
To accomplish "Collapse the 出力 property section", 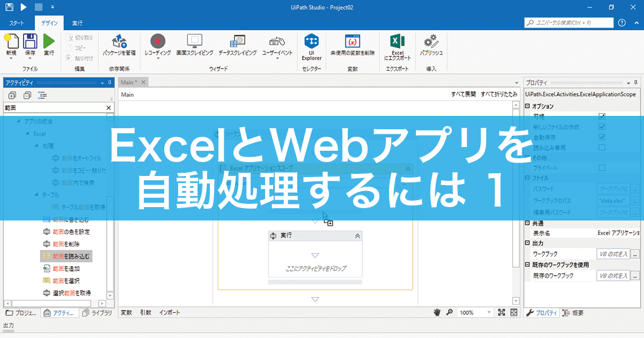I will click(x=528, y=243).
